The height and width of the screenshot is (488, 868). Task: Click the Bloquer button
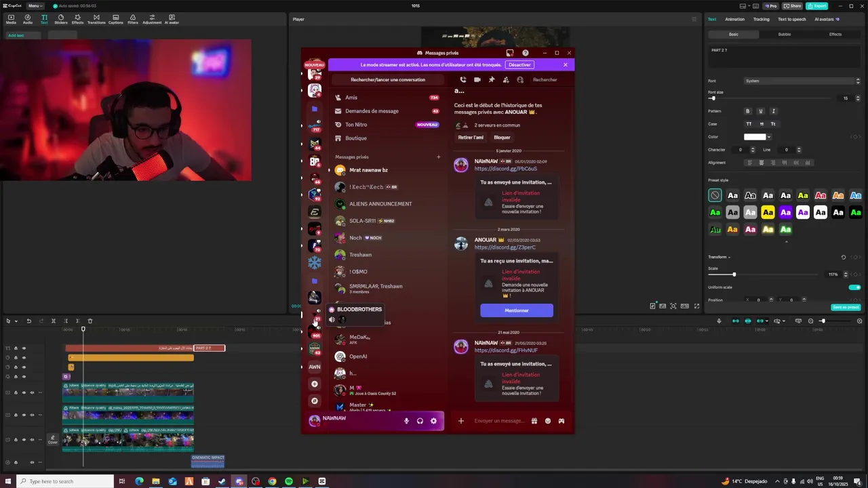tap(502, 138)
